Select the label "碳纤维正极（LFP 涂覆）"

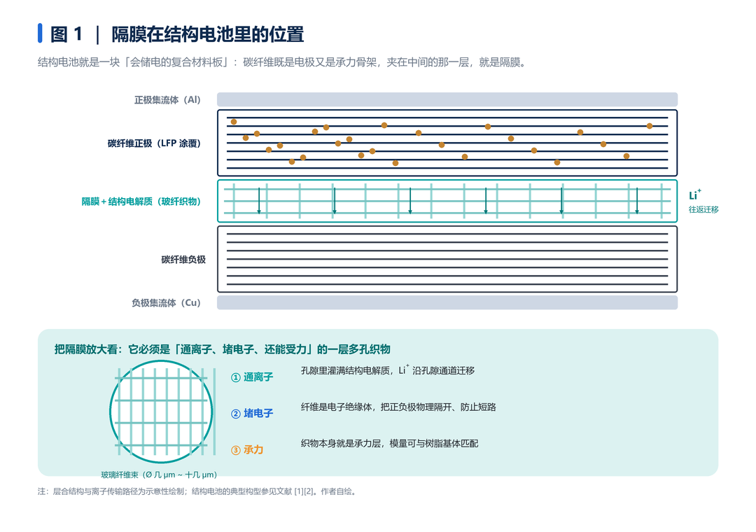coord(154,143)
